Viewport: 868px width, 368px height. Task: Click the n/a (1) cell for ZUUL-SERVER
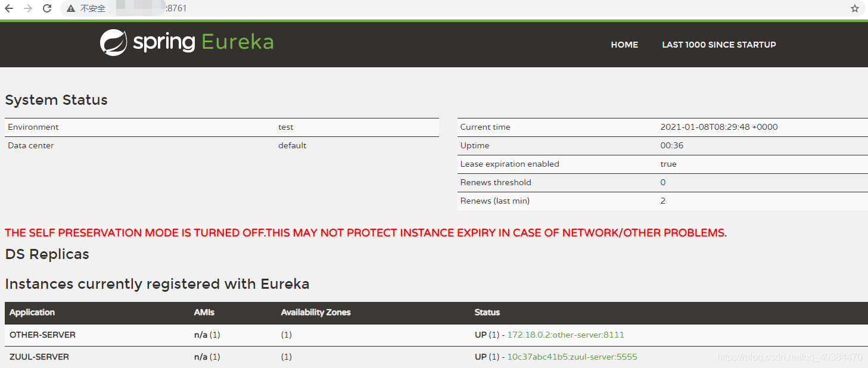point(207,357)
